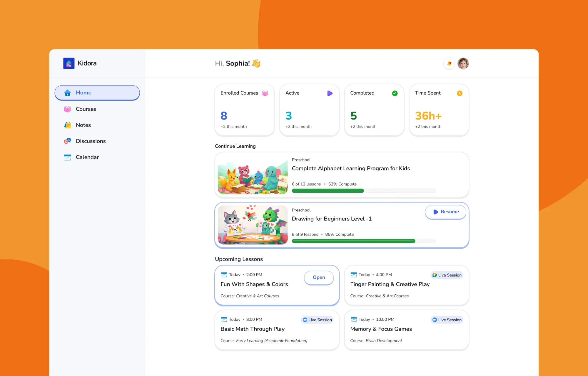
Task: Select the Home icon in the sidebar
Action: [67, 93]
